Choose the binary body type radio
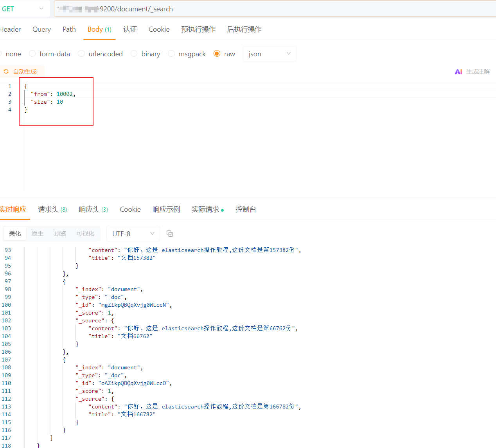This screenshot has height=448, width=496. pos(134,54)
